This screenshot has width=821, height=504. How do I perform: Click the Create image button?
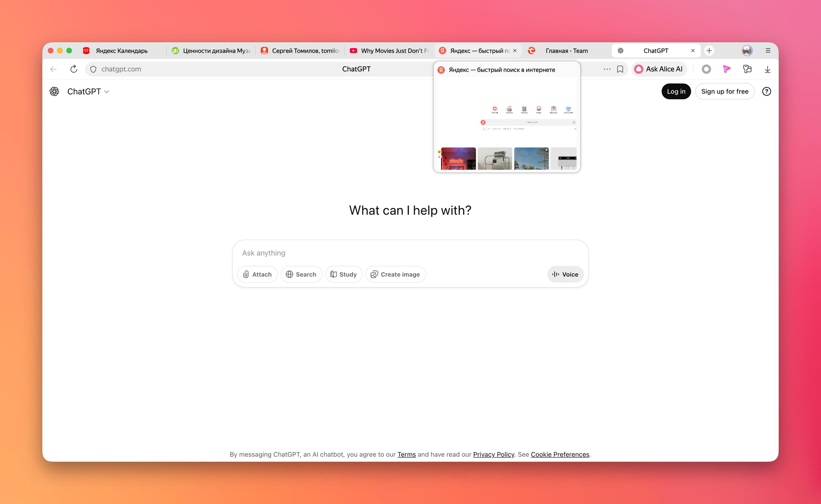click(x=395, y=274)
